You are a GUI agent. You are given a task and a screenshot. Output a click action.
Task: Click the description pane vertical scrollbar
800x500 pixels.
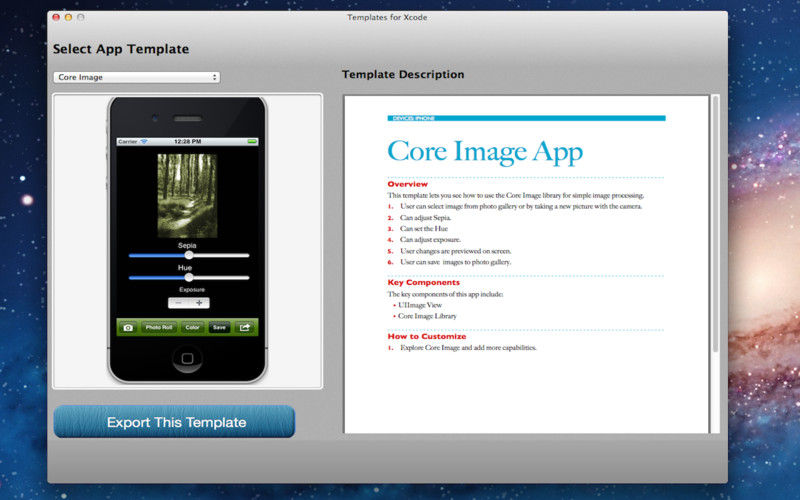[x=715, y=223]
